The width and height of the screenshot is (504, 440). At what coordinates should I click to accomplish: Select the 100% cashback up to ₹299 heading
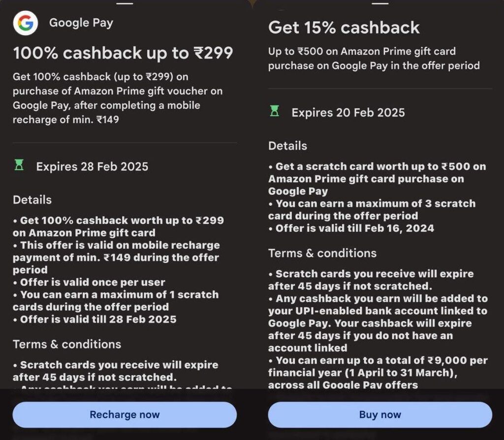point(123,53)
